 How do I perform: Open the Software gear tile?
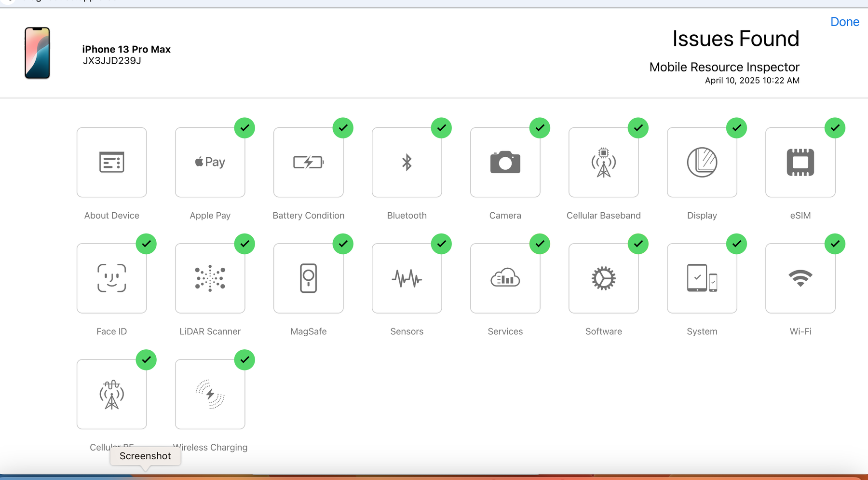point(603,278)
